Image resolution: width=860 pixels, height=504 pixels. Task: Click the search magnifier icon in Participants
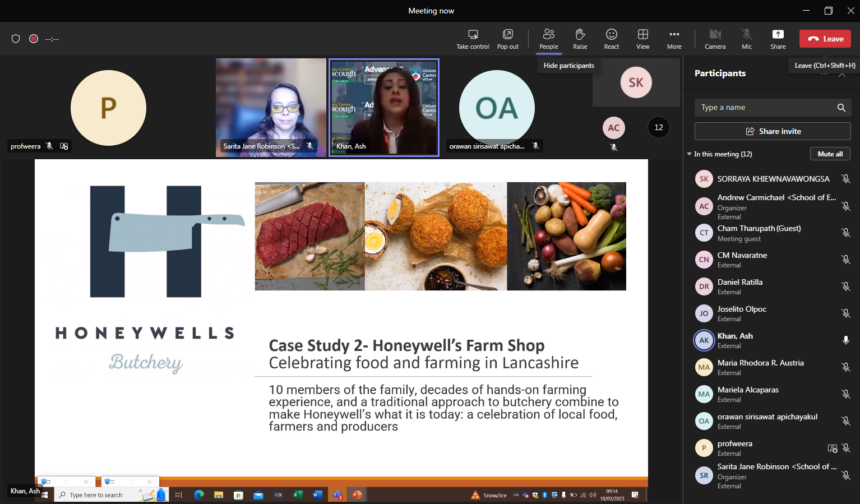point(841,108)
